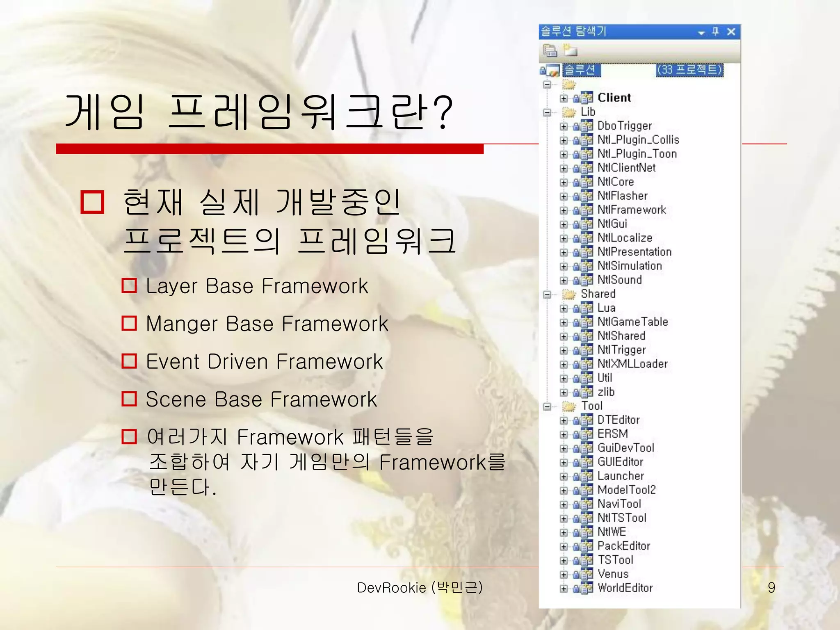This screenshot has height=630, width=840.
Task: Select the NtlWE project
Action: pyautogui.click(x=612, y=532)
